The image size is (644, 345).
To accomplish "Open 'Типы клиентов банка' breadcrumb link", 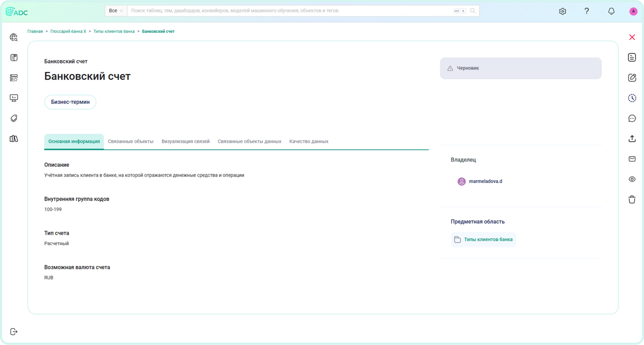I will coord(114,31).
